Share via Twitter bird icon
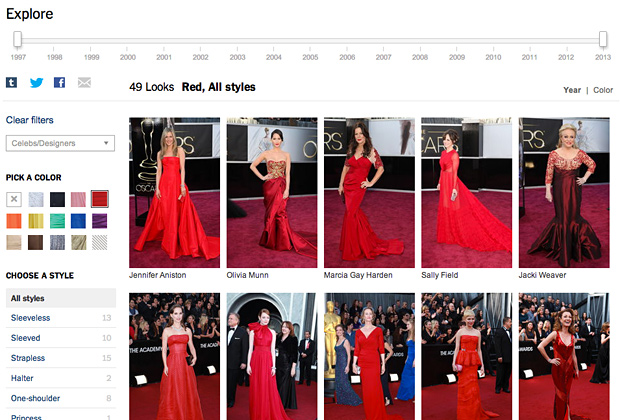This screenshot has width=620, height=420. [x=36, y=82]
